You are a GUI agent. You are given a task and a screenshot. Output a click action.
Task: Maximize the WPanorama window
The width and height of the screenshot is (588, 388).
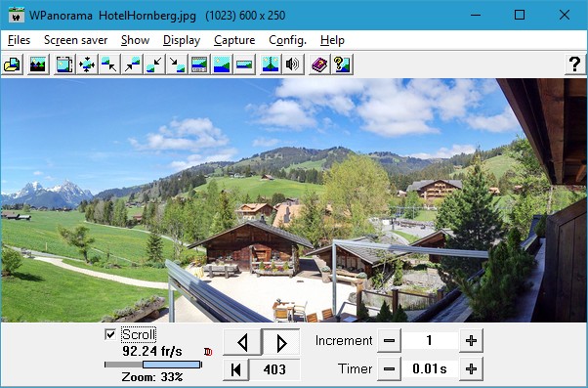click(520, 15)
